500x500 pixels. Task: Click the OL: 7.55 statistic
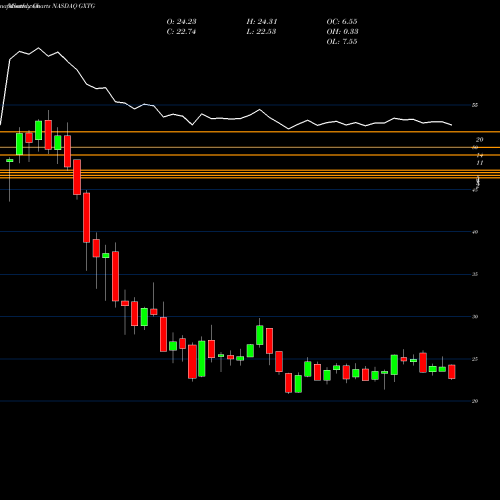pyautogui.click(x=342, y=42)
